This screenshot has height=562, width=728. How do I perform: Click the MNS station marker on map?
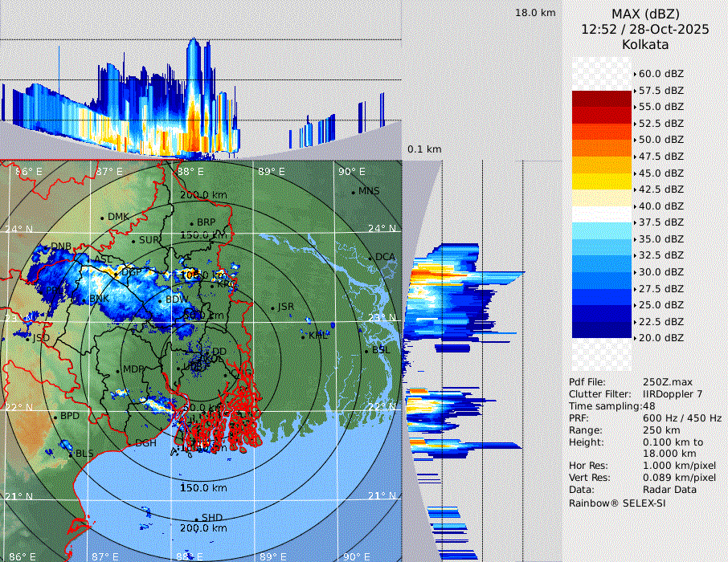(x=353, y=192)
